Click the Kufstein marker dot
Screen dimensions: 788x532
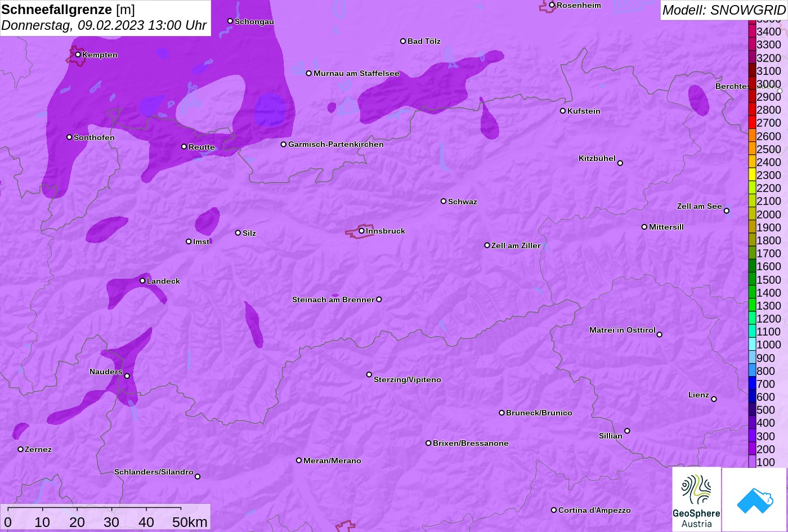tap(563, 111)
